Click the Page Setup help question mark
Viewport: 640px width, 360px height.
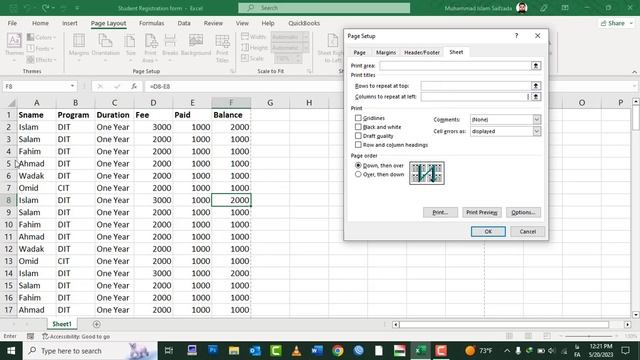click(x=517, y=36)
